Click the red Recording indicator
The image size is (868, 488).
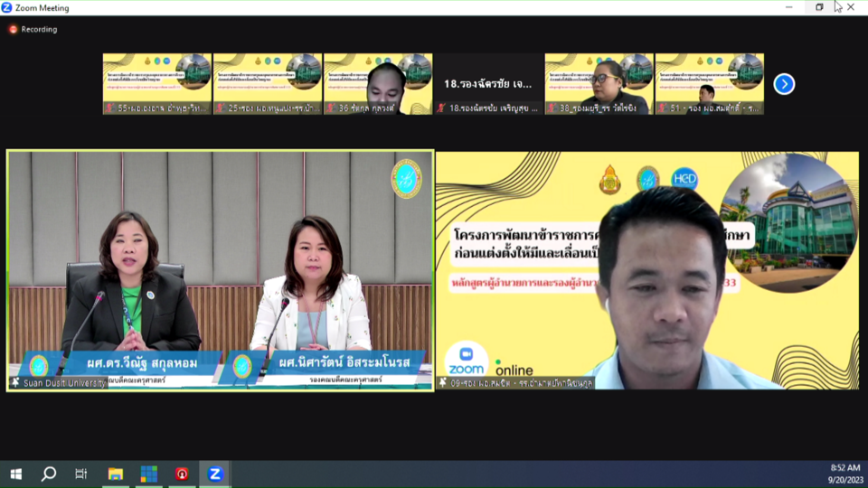point(14,29)
